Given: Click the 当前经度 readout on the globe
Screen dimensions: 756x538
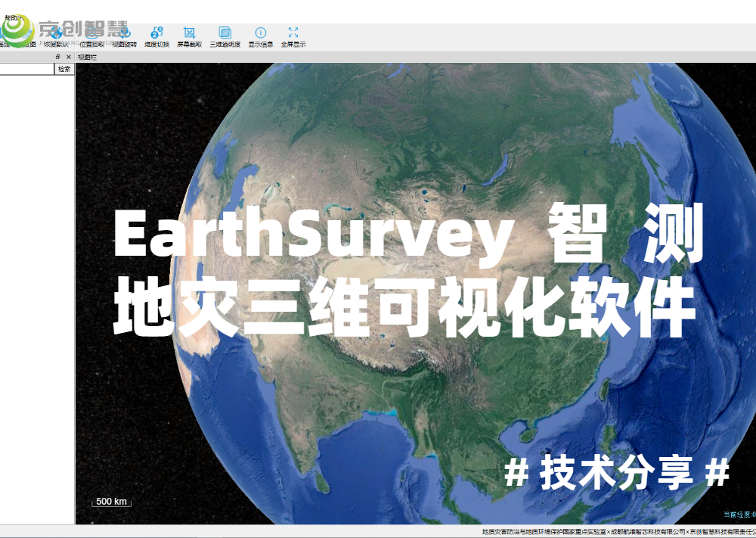Looking at the screenshot, I should 739,515.
